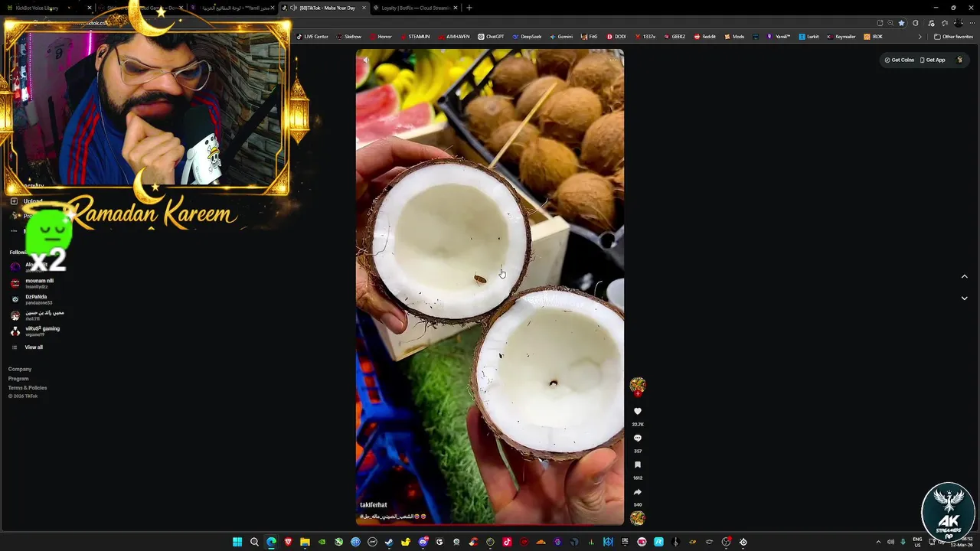Like the coconut TikTok video
The image size is (980, 551).
click(x=638, y=411)
